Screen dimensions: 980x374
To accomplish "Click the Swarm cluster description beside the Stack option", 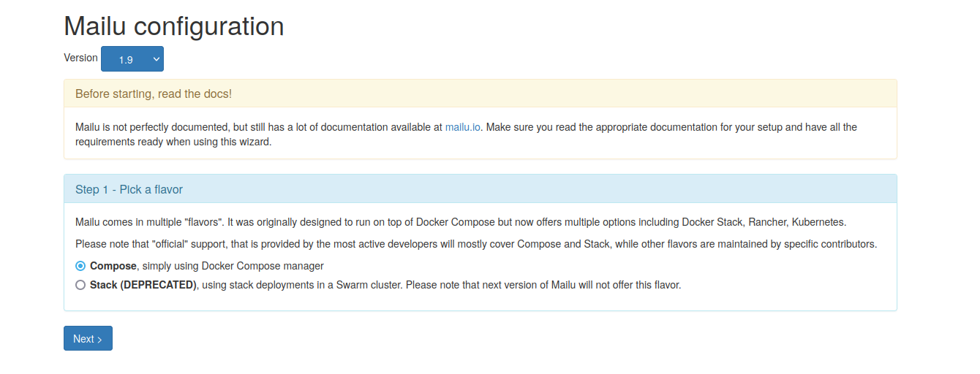I will coord(440,285).
